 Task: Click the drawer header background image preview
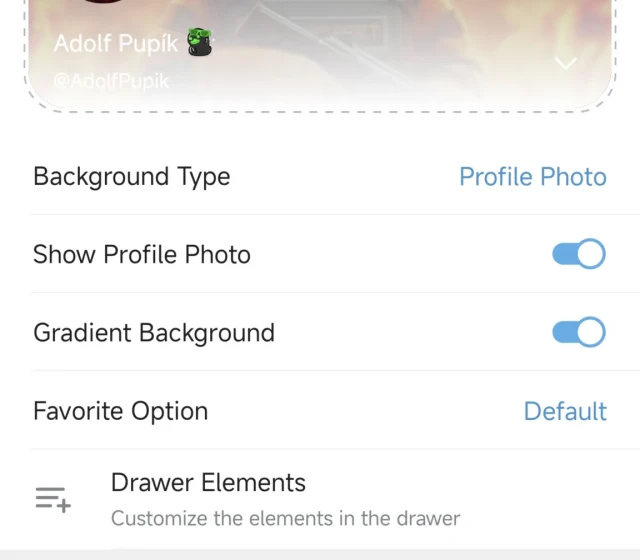pos(380,40)
